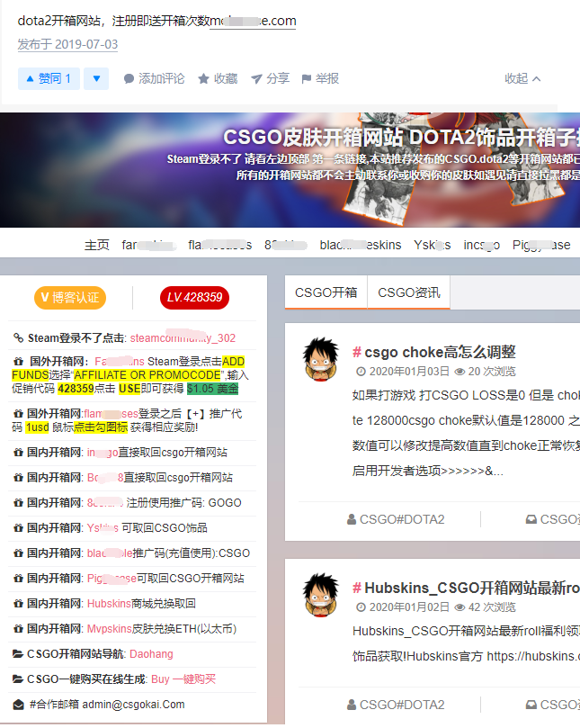Viewport: 580px width, 728px height.
Task: Click the green $1.05 美金 highlighted text
Action: (212, 389)
